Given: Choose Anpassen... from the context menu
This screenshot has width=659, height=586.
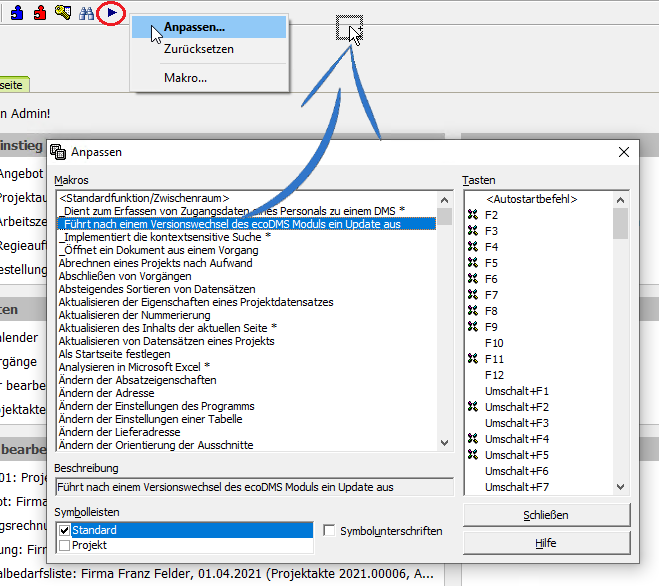Looking at the screenshot, I should point(194,27).
